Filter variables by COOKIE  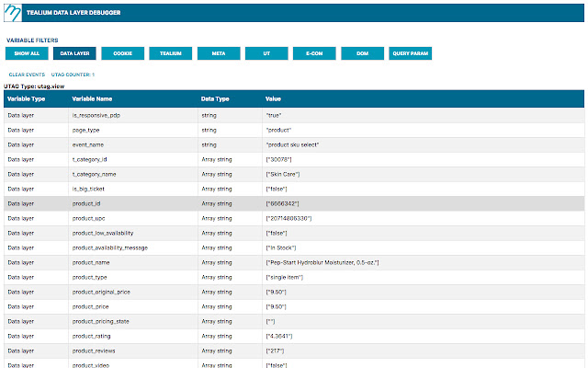(122, 53)
